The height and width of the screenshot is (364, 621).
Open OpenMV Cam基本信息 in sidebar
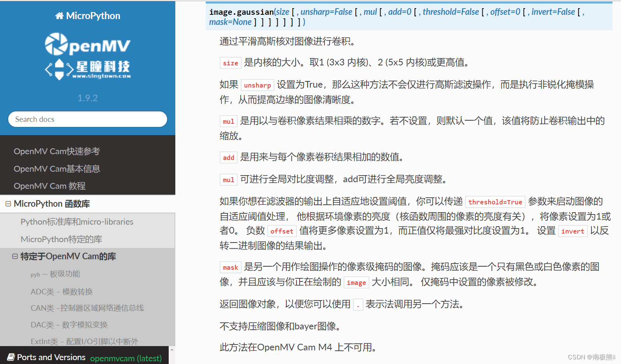pyautogui.click(x=57, y=169)
